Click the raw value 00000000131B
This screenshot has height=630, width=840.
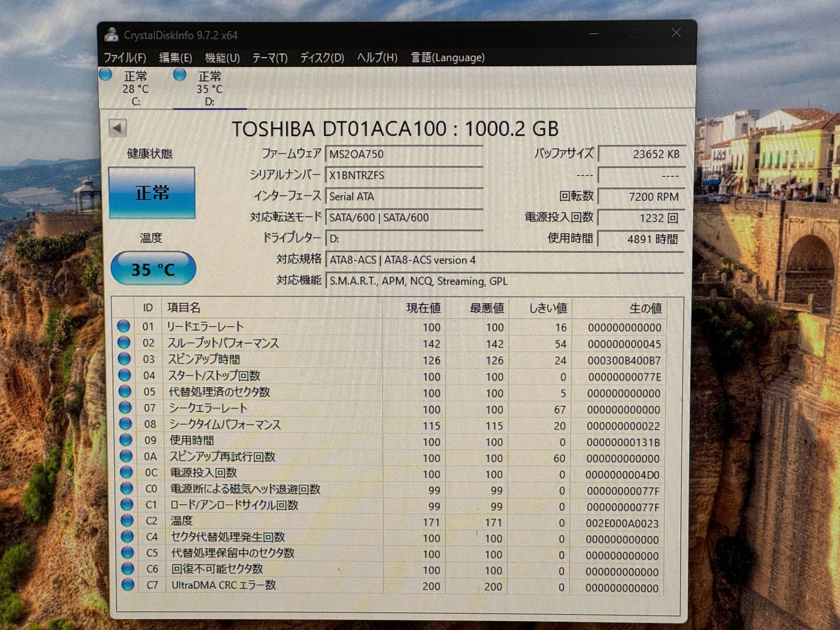pyautogui.click(x=623, y=442)
